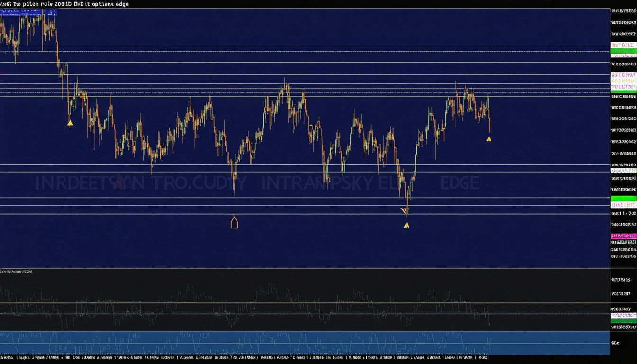Click the green label on the indicator panel axis

[623, 321]
